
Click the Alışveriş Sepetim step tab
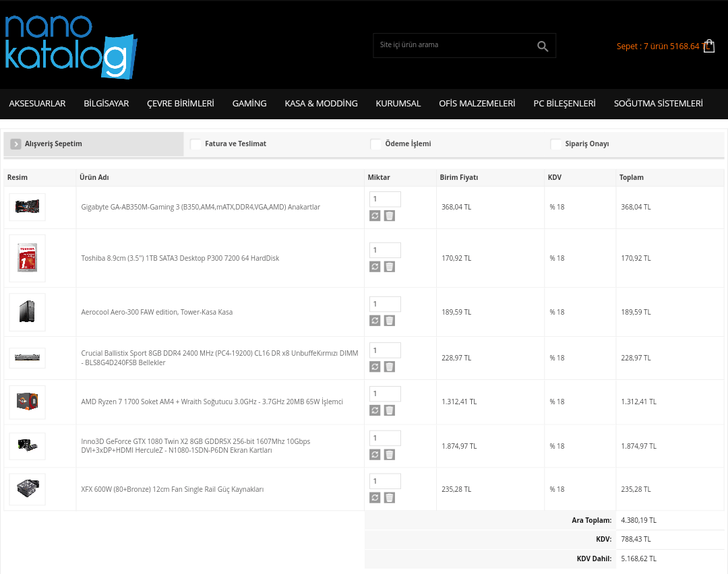point(94,144)
